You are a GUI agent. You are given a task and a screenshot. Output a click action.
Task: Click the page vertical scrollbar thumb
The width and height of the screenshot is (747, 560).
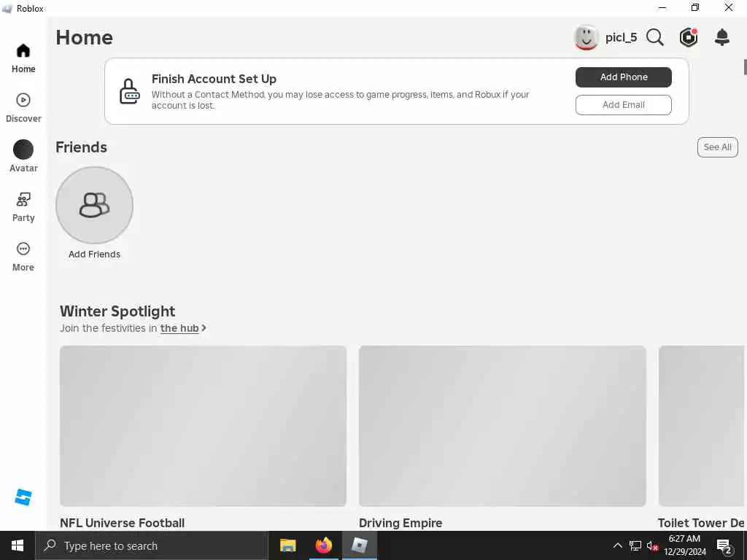point(745,67)
